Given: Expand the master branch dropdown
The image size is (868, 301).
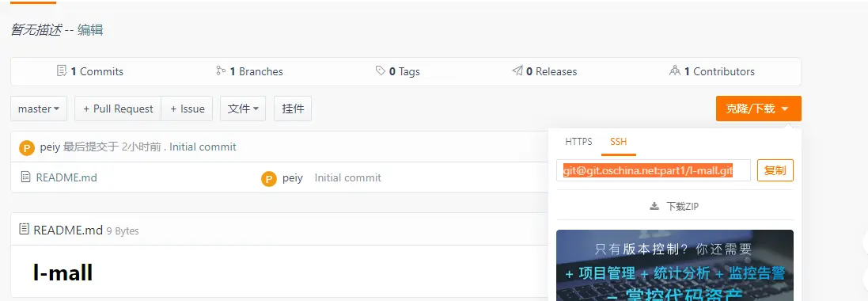Looking at the screenshot, I should 39,109.
